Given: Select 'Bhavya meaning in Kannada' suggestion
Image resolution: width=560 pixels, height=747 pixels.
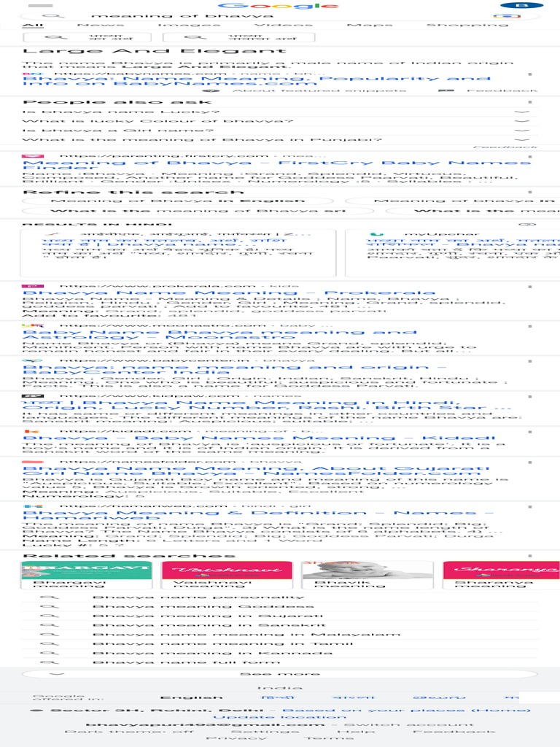Looking at the screenshot, I should coord(212,653).
